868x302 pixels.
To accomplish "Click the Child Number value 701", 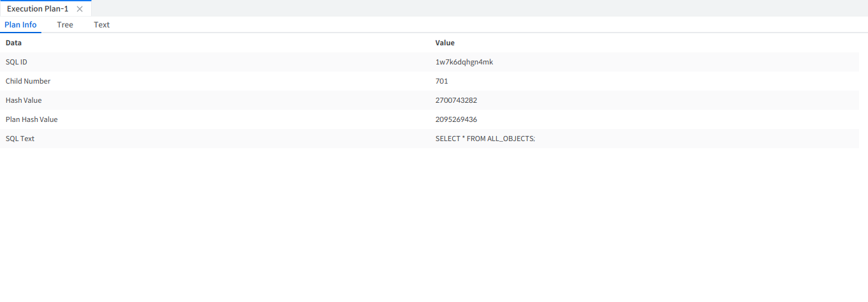I will [x=442, y=81].
